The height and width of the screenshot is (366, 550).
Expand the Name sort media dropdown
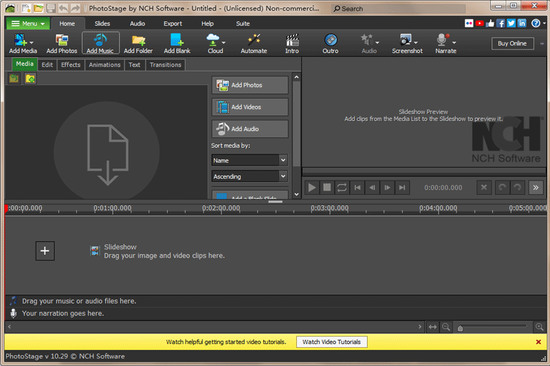point(249,160)
